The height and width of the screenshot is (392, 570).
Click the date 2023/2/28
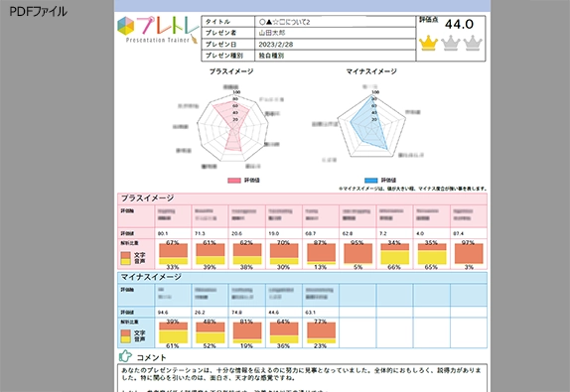point(275,45)
